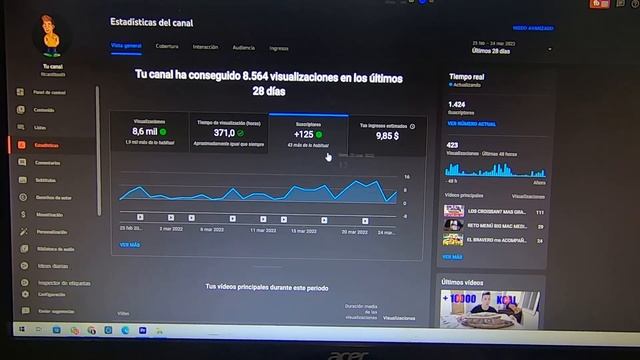Click the video marker above 2 mar 2022
640x360 pixels.
point(171,218)
